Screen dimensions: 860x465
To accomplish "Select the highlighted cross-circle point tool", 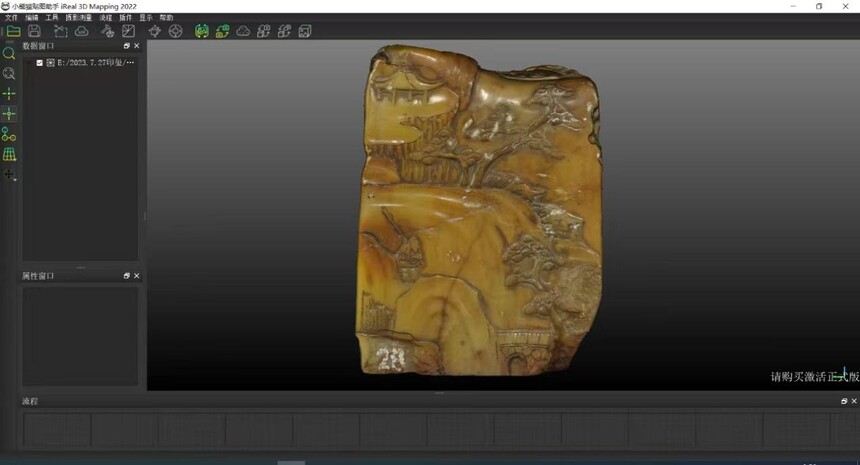I will pos(9,114).
